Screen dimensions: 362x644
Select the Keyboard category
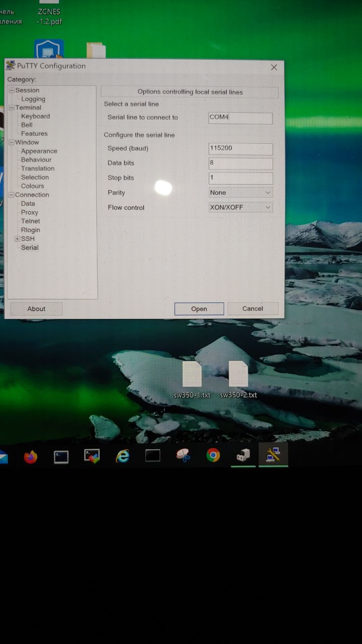coord(35,116)
